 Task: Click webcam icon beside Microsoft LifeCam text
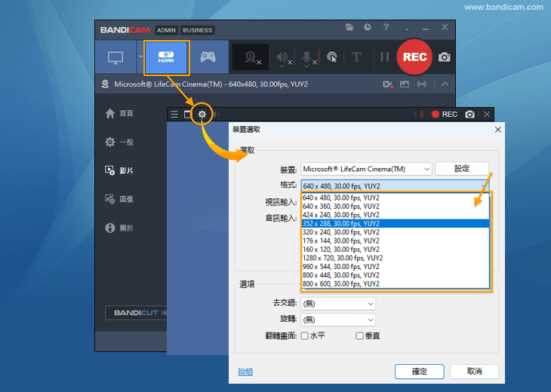(x=105, y=84)
